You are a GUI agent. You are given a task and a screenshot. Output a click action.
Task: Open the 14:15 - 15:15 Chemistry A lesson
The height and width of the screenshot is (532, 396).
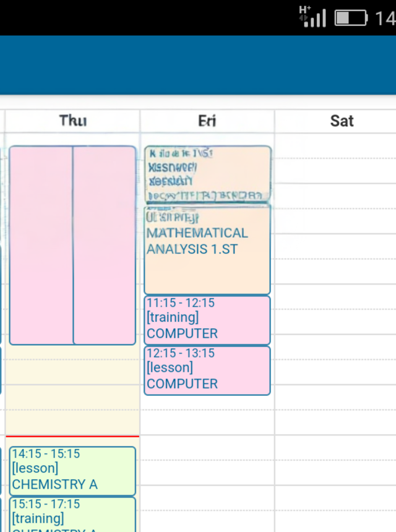click(72, 471)
